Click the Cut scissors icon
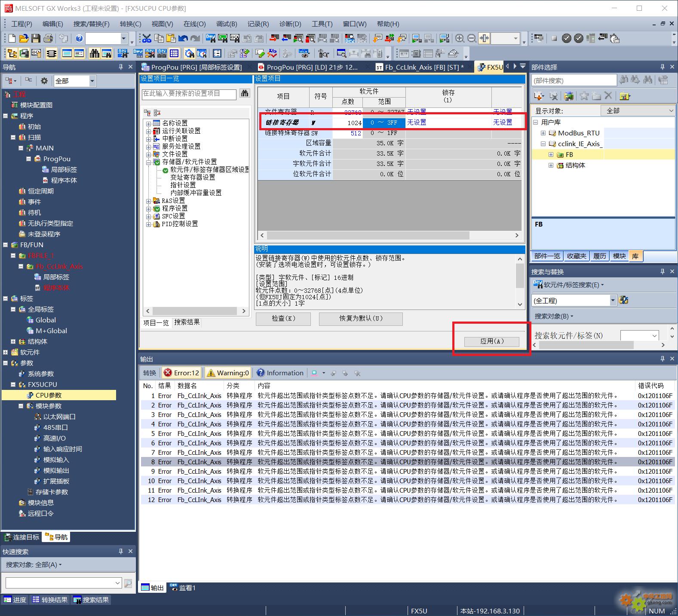Image resolution: width=678 pixels, height=616 pixels. click(x=147, y=39)
